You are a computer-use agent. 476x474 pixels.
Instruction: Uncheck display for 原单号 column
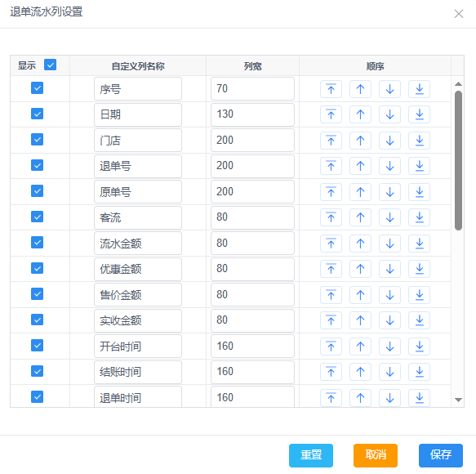(x=37, y=191)
